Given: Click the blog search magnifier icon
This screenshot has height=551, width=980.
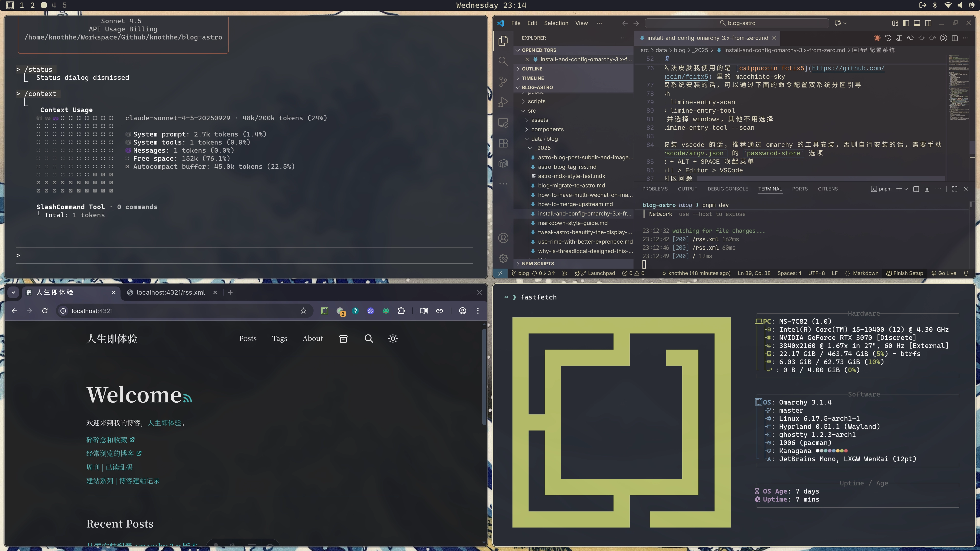Looking at the screenshot, I should [x=369, y=339].
